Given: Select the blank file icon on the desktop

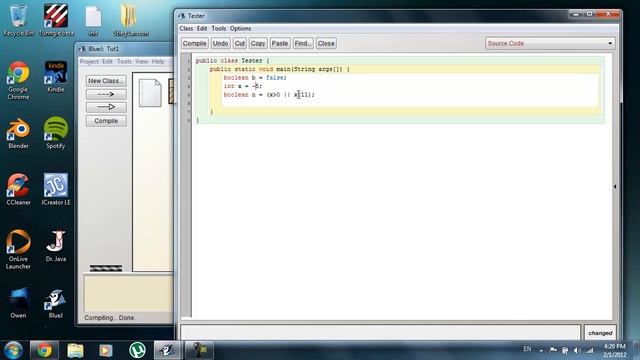Looking at the screenshot, I should pos(93,20).
